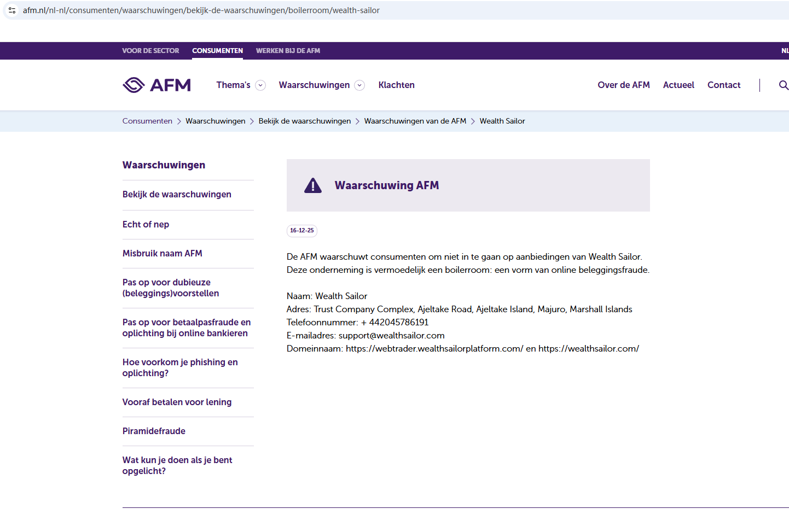
Task: Click the AFM logo
Action: [156, 85]
